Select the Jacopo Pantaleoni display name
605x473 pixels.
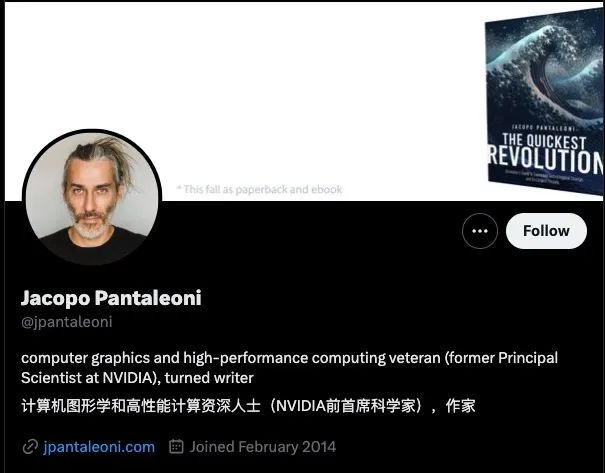pos(111,298)
